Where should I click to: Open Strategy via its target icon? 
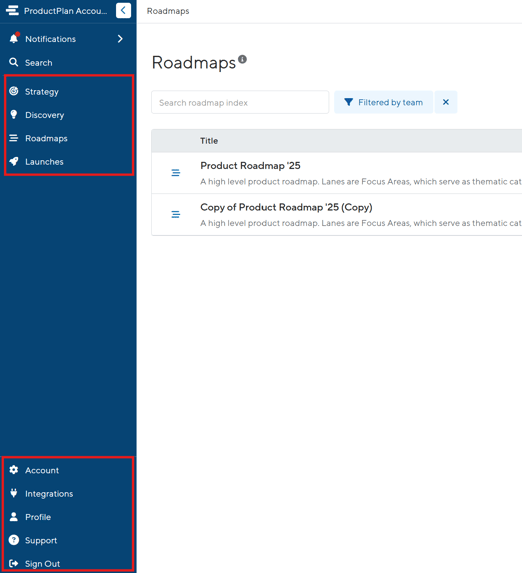coord(14,91)
